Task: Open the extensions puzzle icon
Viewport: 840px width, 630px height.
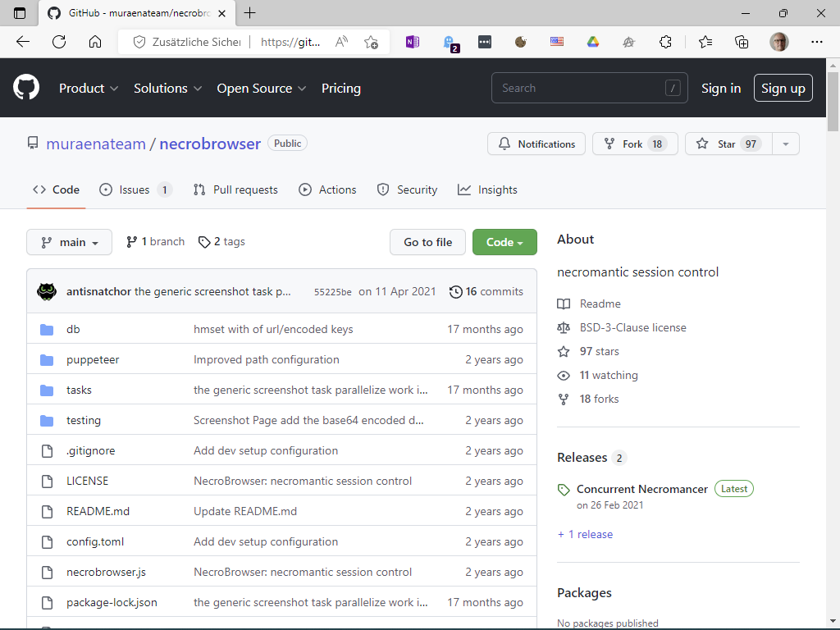Action: pos(665,42)
